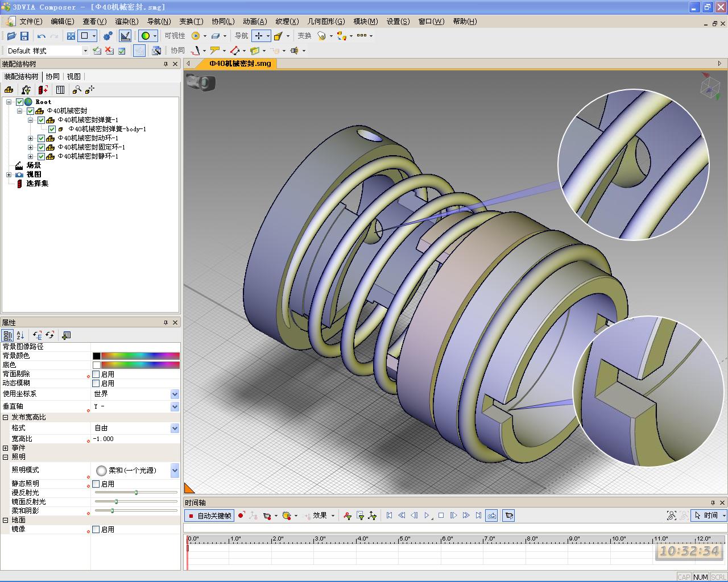728x582 pixels.
Task: Save the document with the floppy icon
Action: click(24, 36)
